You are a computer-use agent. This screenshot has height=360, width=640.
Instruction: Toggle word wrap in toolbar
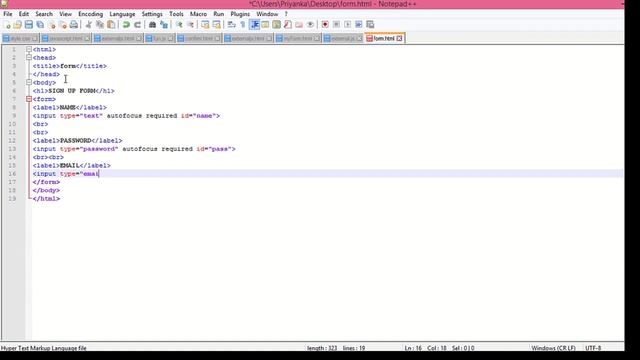click(x=231, y=25)
